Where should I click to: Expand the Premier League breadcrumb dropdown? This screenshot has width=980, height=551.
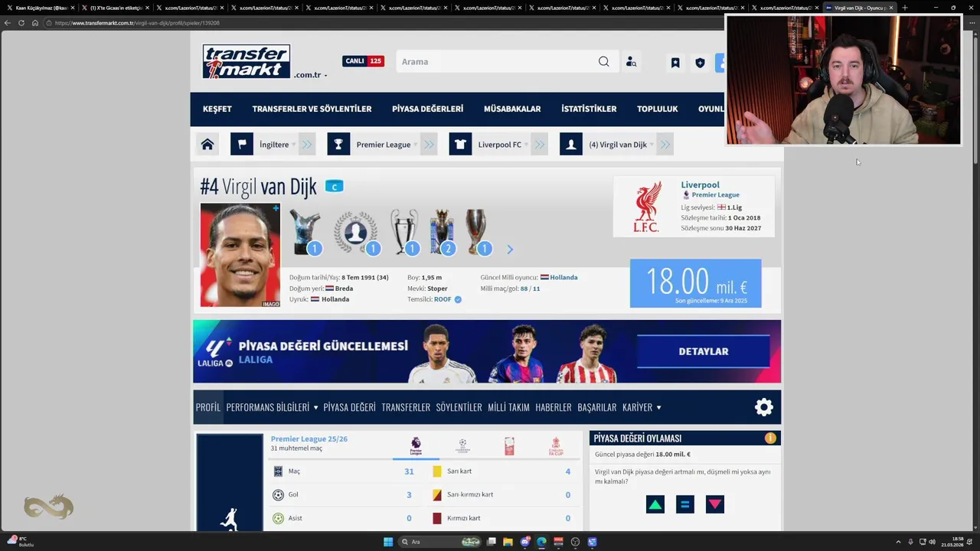[x=415, y=145]
